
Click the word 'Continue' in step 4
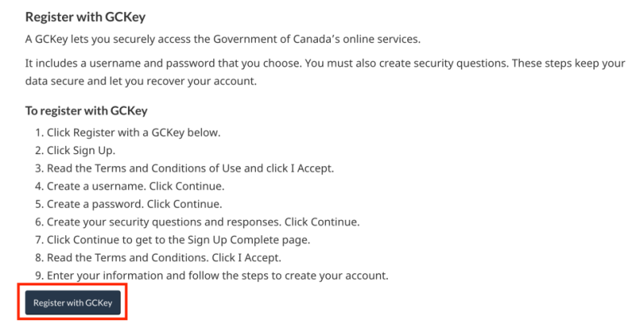click(x=200, y=186)
